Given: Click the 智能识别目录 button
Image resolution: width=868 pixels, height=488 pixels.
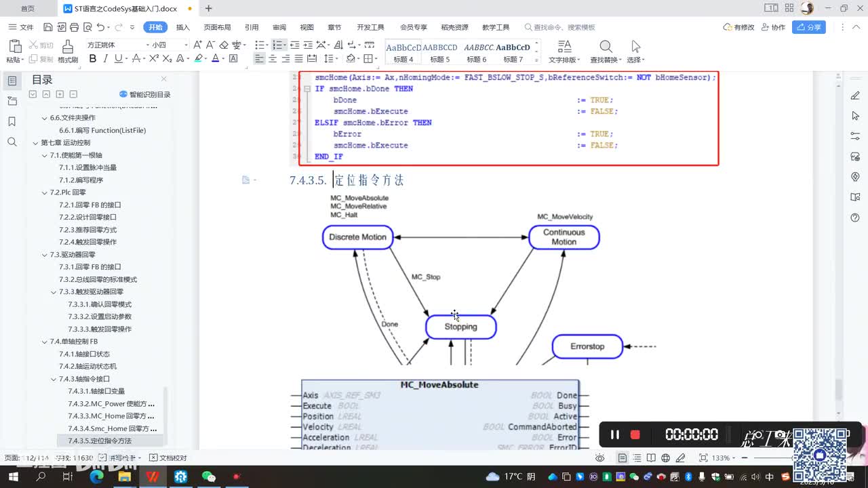Looking at the screenshot, I should coord(145,94).
